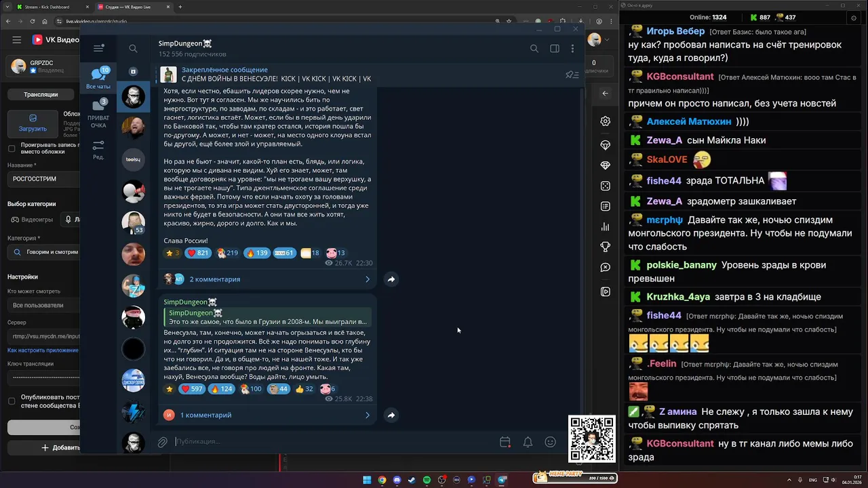Click the quoted reply about Грузия 2008
Viewport: 868px width, 488px height.
click(268, 317)
